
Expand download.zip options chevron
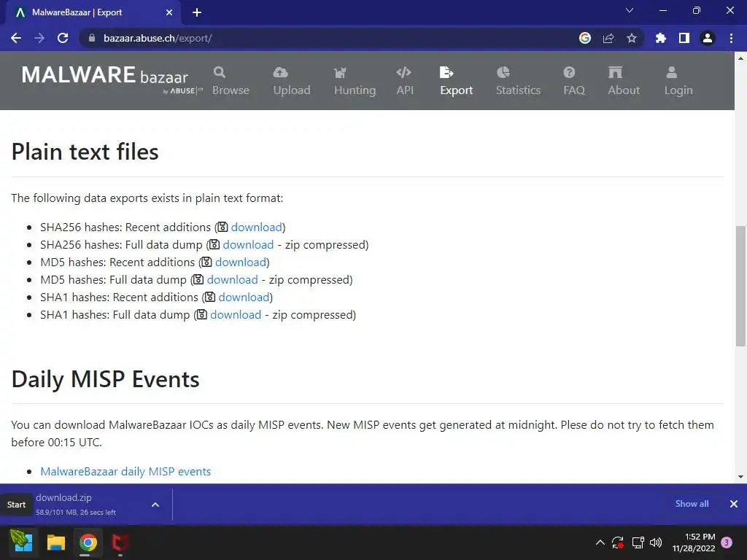(x=155, y=505)
